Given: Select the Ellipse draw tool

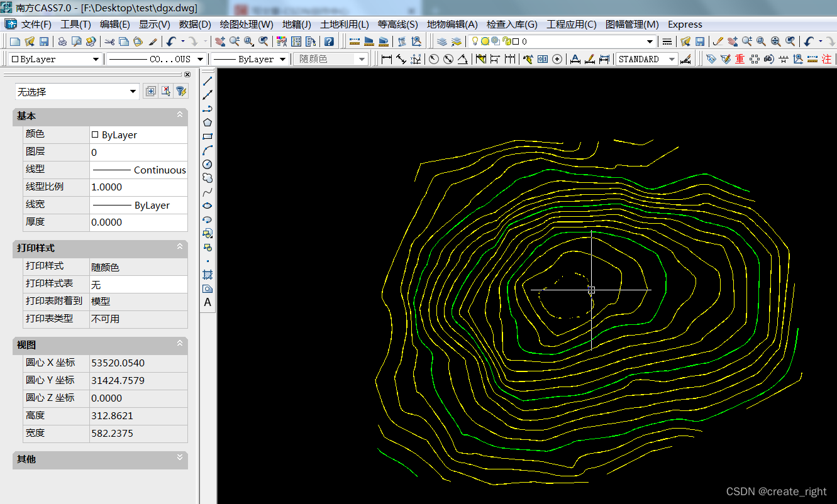Looking at the screenshot, I should [208, 205].
